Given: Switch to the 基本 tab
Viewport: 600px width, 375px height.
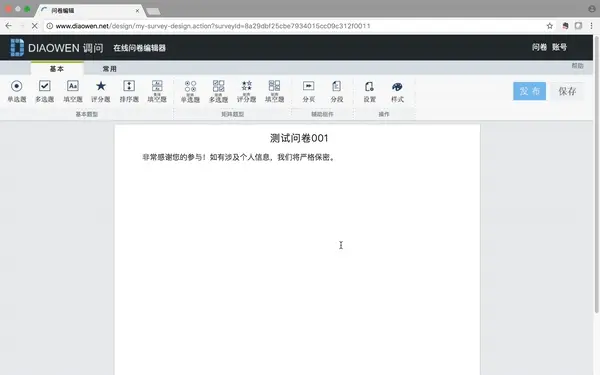Looking at the screenshot, I should tap(57, 68).
